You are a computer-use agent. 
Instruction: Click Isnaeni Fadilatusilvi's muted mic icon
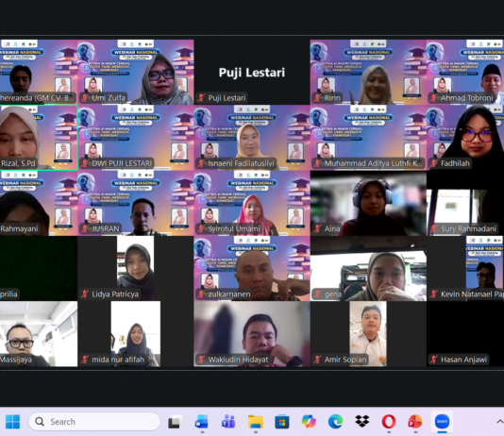[x=201, y=163]
